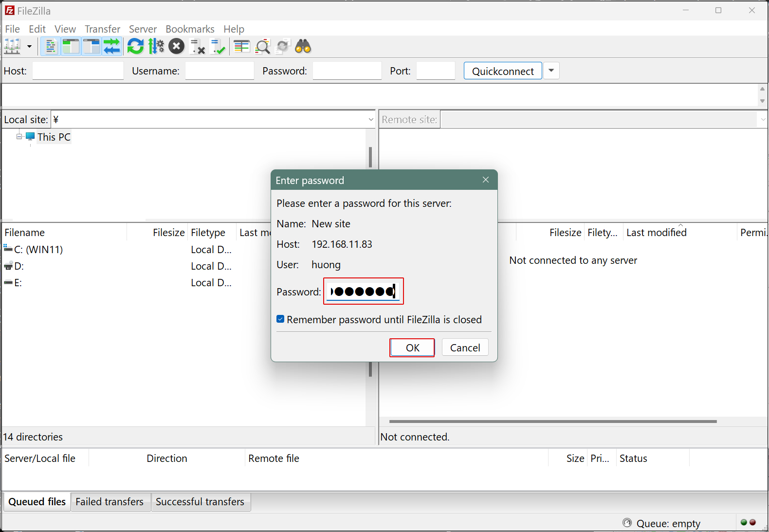This screenshot has width=769, height=532.
Task: Open the File menu
Action: [13, 29]
